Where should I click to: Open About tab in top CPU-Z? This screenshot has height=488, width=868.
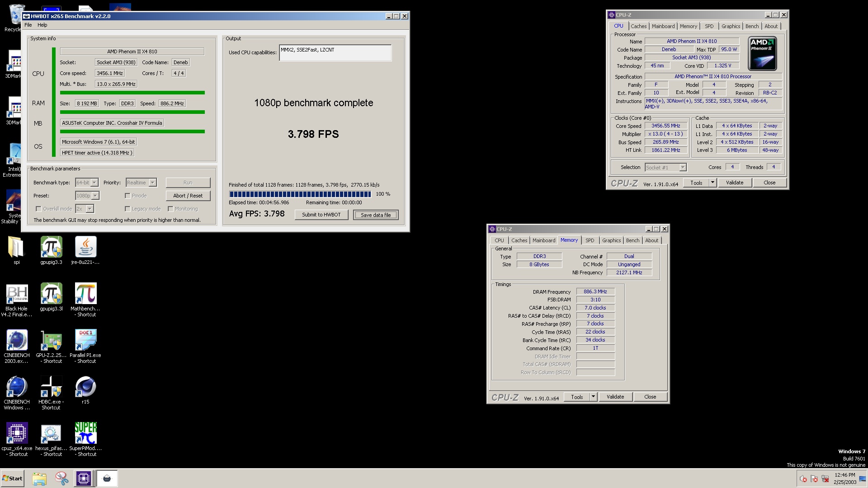coord(771,26)
